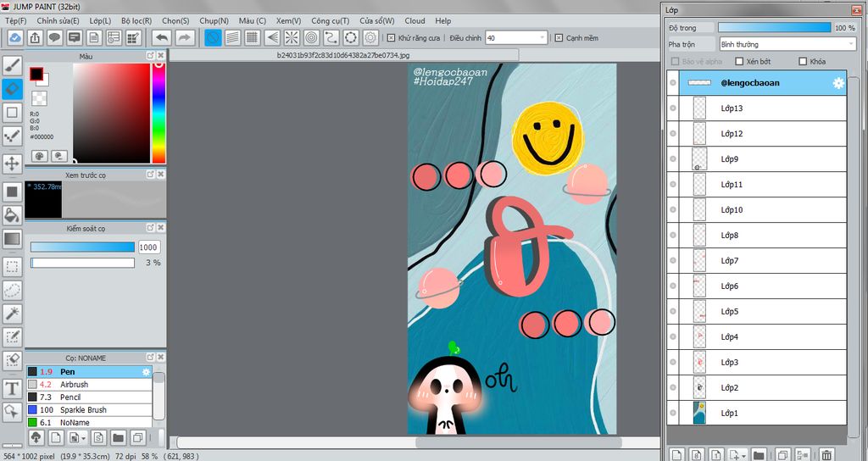Open the Cửa sổ(W) menu

[x=377, y=20]
